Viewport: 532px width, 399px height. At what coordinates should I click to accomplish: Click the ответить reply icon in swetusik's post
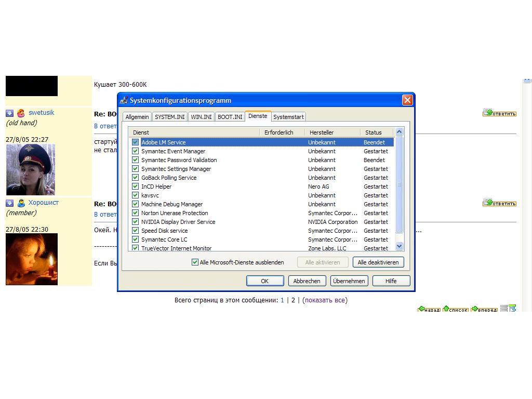499,113
